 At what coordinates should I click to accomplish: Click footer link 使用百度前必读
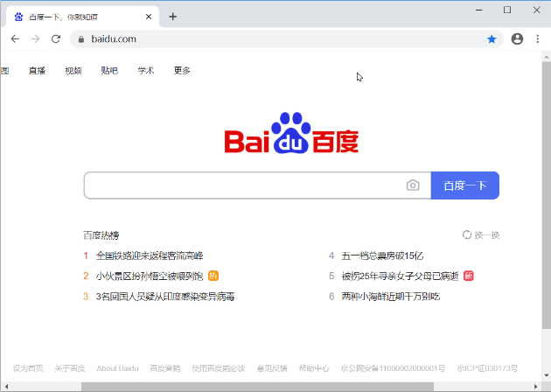pyautogui.click(x=219, y=368)
